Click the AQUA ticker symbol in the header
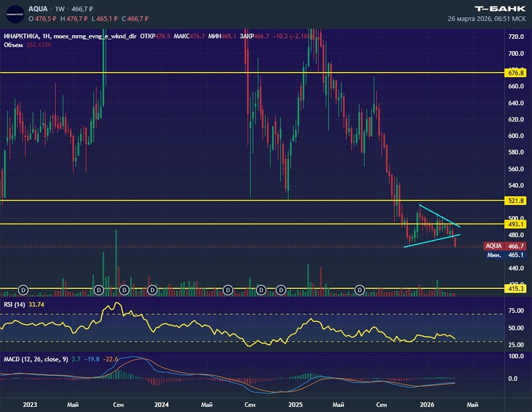 tap(38, 9)
